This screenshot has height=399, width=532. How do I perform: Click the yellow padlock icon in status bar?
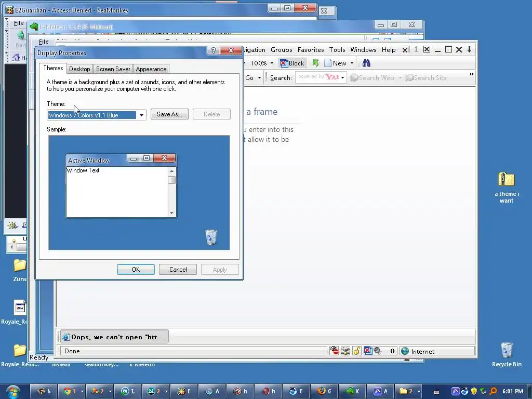(x=356, y=351)
